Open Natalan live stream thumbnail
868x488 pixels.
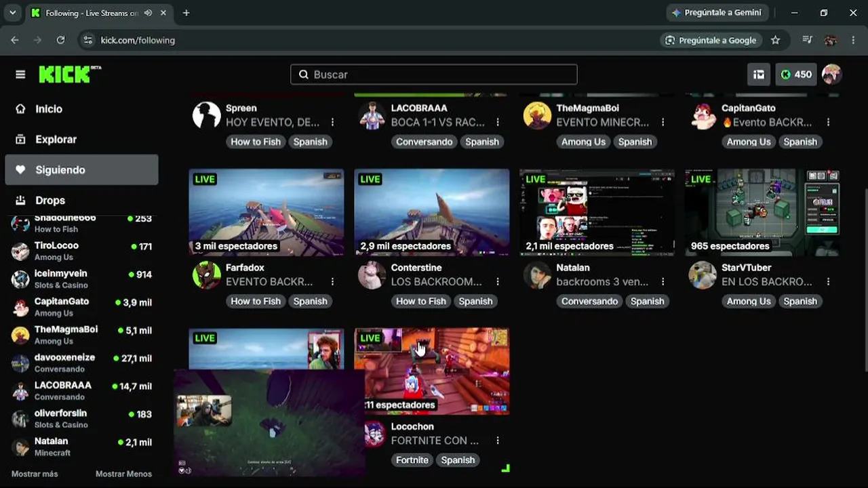point(597,212)
